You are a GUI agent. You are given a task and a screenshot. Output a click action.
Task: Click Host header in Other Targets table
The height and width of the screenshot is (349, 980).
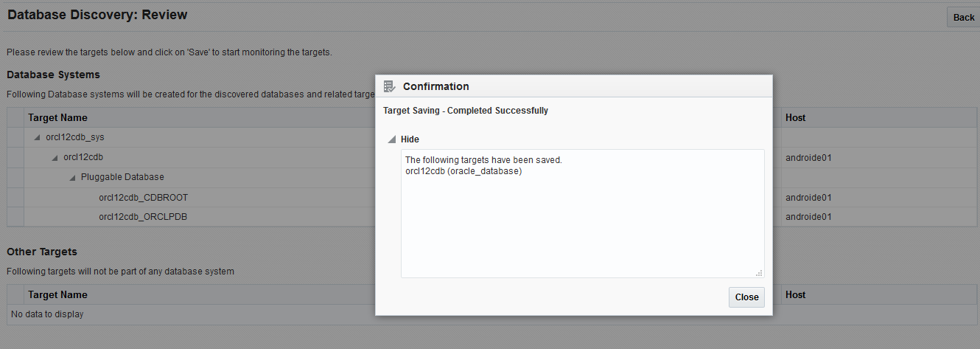tap(795, 294)
